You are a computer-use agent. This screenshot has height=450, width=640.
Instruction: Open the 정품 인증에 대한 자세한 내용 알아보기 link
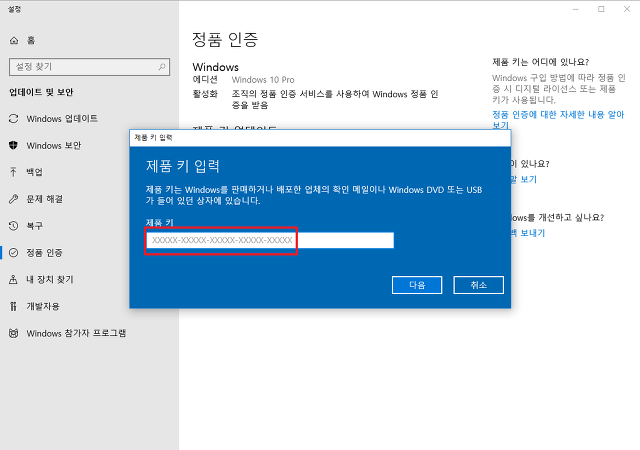pyautogui.click(x=558, y=120)
